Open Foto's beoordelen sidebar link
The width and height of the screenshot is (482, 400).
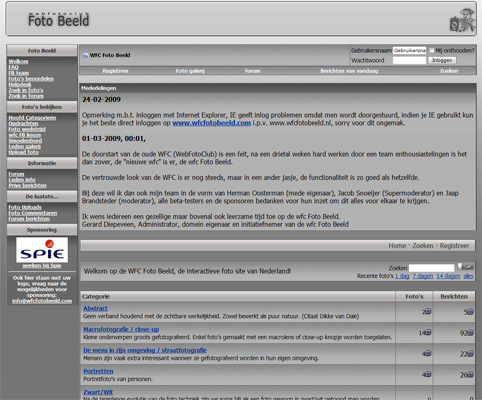(31, 79)
